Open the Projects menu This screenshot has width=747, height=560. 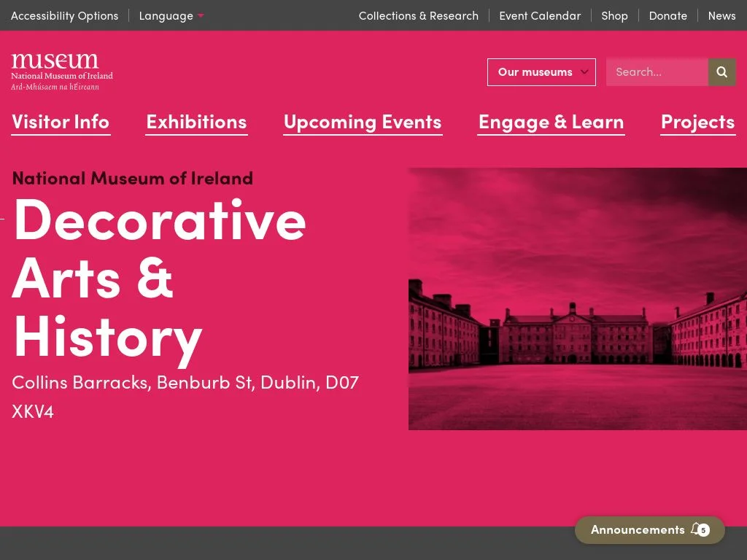[x=698, y=122]
